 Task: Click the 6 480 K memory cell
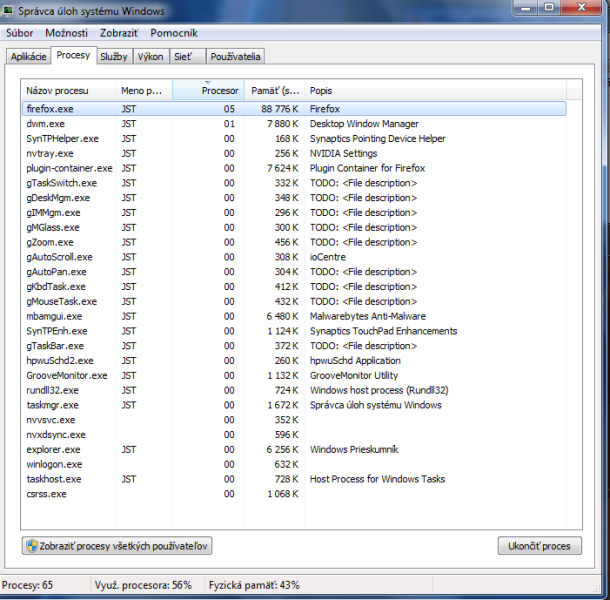[x=282, y=316]
